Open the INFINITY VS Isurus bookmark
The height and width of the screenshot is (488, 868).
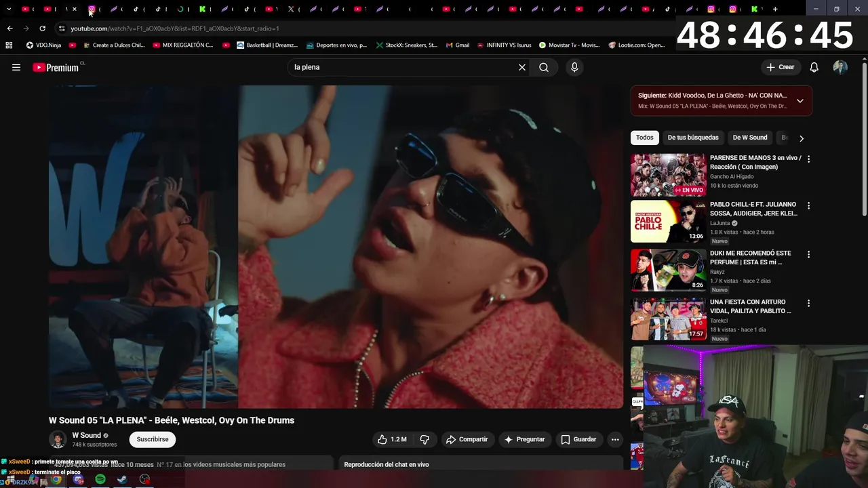tap(504, 45)
